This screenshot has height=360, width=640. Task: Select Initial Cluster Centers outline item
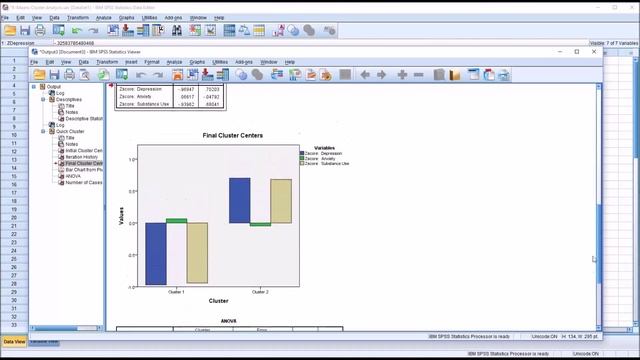point(84,151)
